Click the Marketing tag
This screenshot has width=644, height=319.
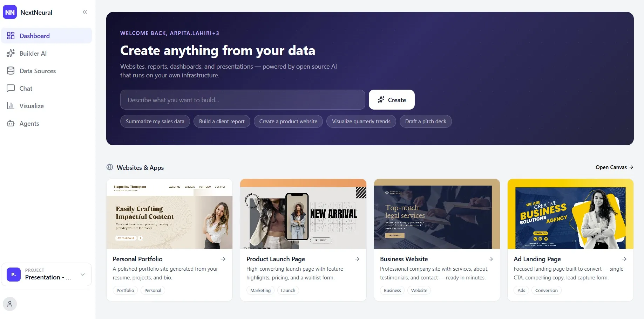(260, 290)
